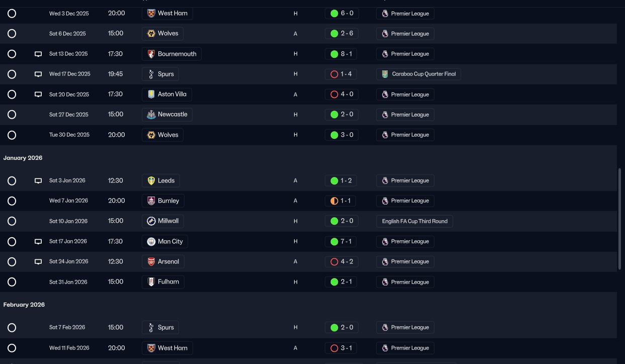Click the Newcastle club crest
The image size is (625, 364).
click(x=151, y=114)
